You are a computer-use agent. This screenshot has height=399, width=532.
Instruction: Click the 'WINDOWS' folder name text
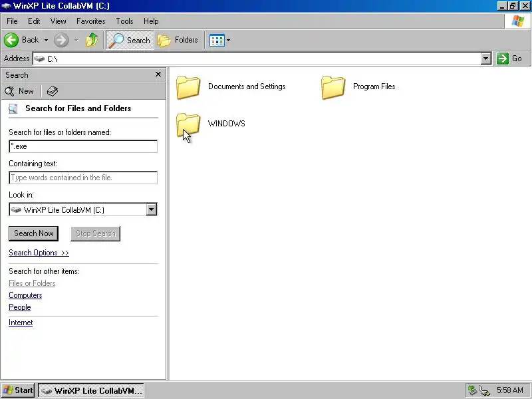(x=227, y=124)
